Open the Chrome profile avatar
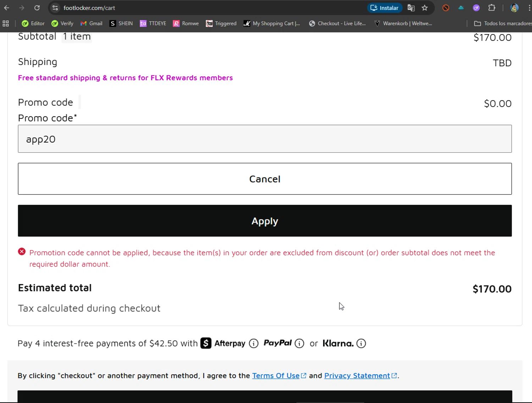The image size is (532, 403). [514, 8]
